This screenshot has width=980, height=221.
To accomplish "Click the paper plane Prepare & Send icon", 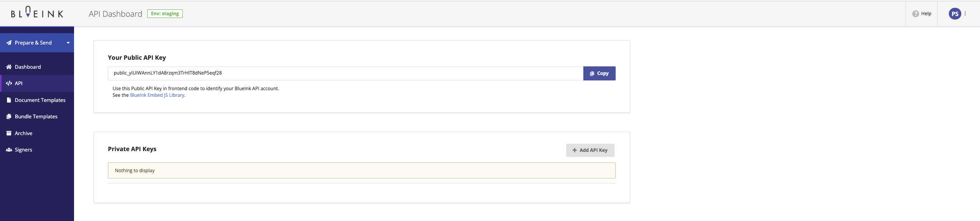I will point(9,43).
